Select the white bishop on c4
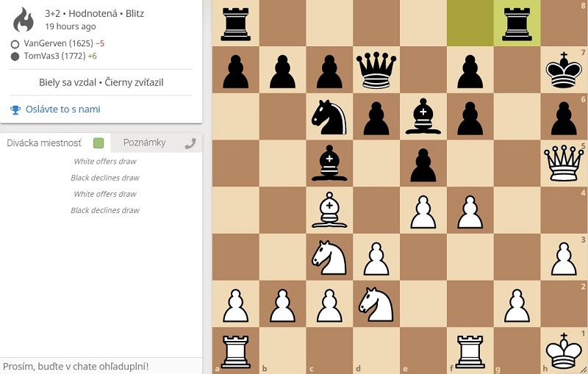 click(x=329, y=210)
